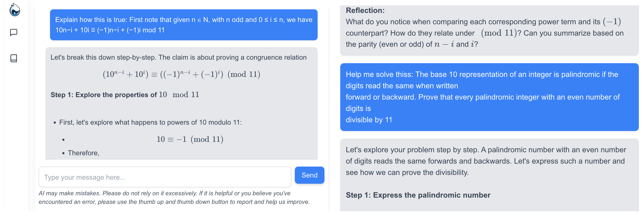Open the chat speech bubble icon
644x215 pixels.
(x=14, y=33)
